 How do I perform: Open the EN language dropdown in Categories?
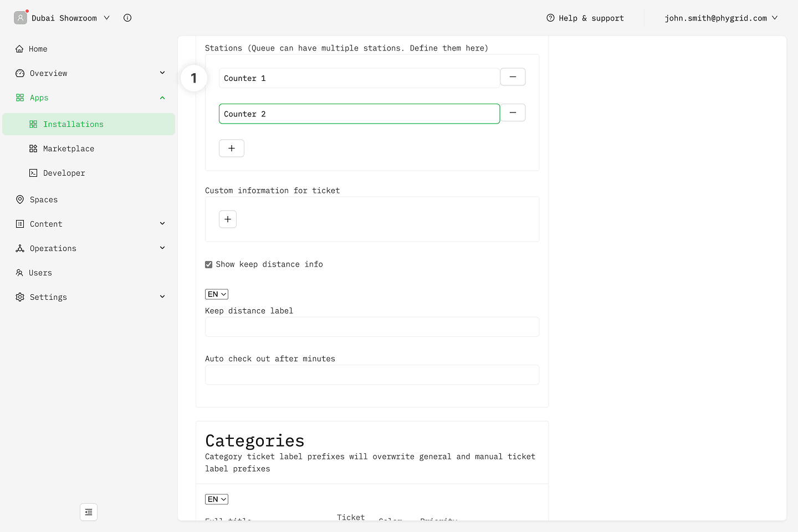point(217,499)
